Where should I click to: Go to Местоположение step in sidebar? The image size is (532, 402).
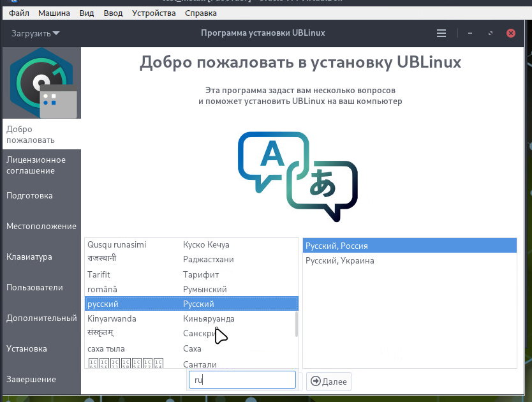pyautogui.click(x=41, y=226)
